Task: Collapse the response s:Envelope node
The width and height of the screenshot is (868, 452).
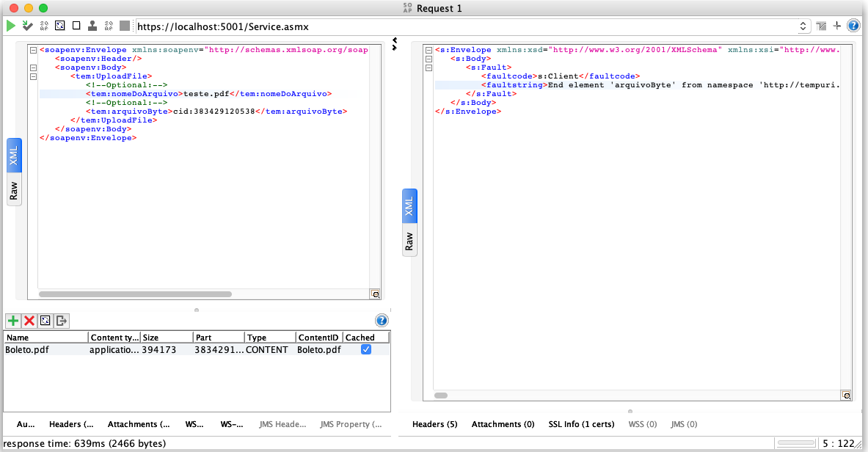Action: tap(428, 50)
